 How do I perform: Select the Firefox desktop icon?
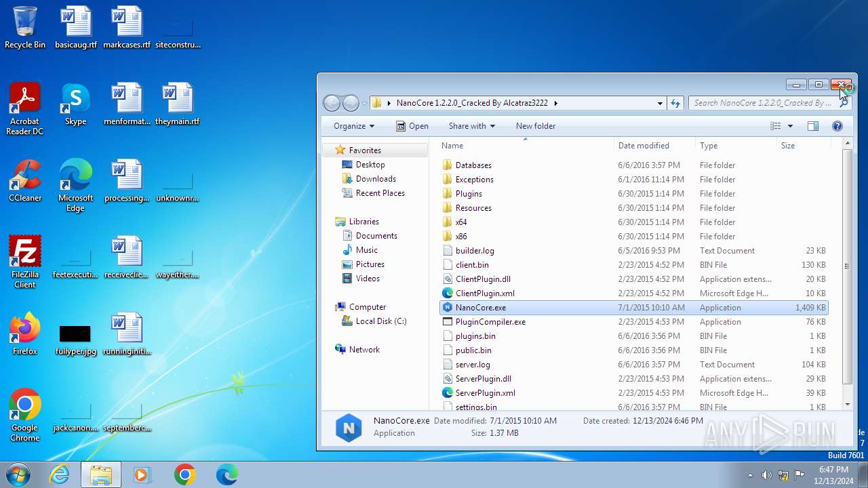pyautogui.click(x=25, y=334)
